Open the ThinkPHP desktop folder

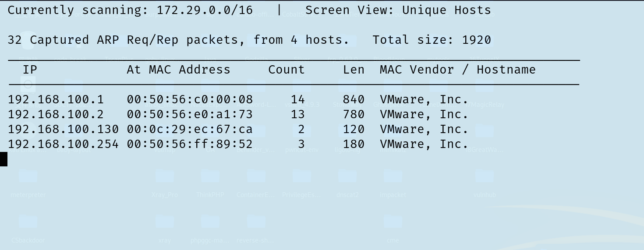(x=210, y=182)
